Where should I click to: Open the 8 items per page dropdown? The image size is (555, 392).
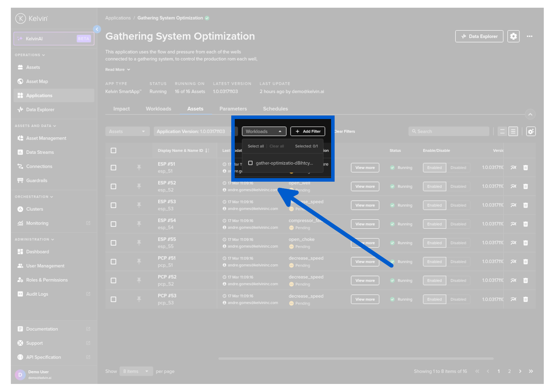coord(136,371)
